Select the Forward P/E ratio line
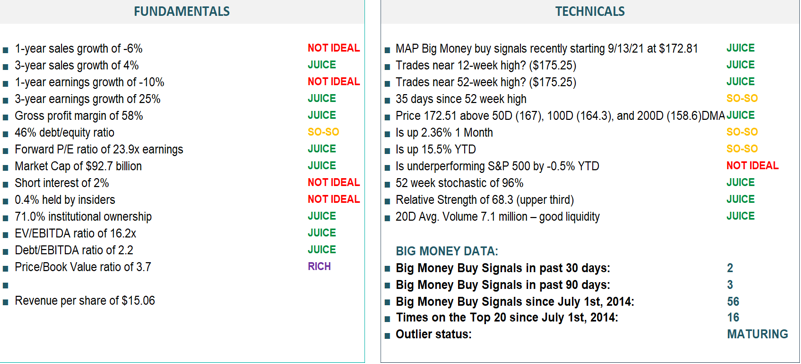Viewport: 801px width, 364px height. tap(99, 150)
